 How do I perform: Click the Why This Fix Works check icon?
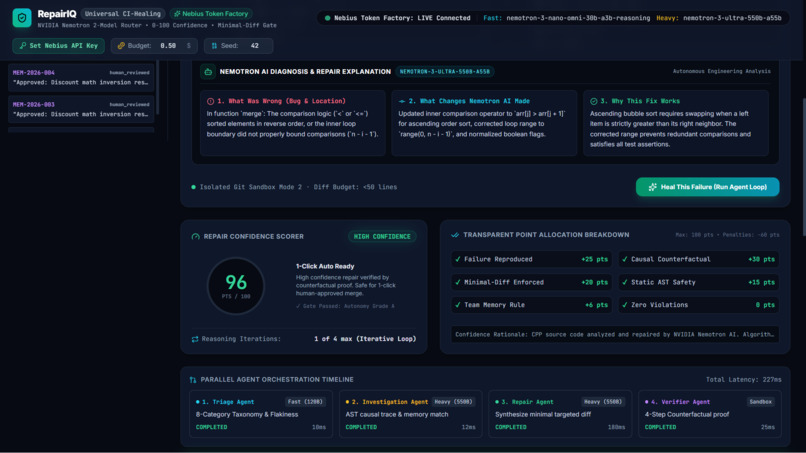tap(594, 101)
